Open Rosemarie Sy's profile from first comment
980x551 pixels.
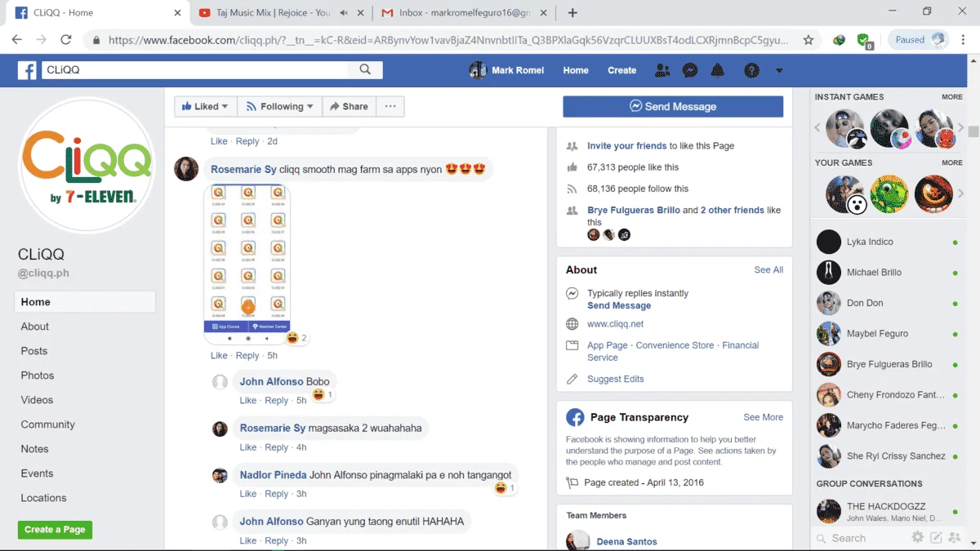point(243,170)
